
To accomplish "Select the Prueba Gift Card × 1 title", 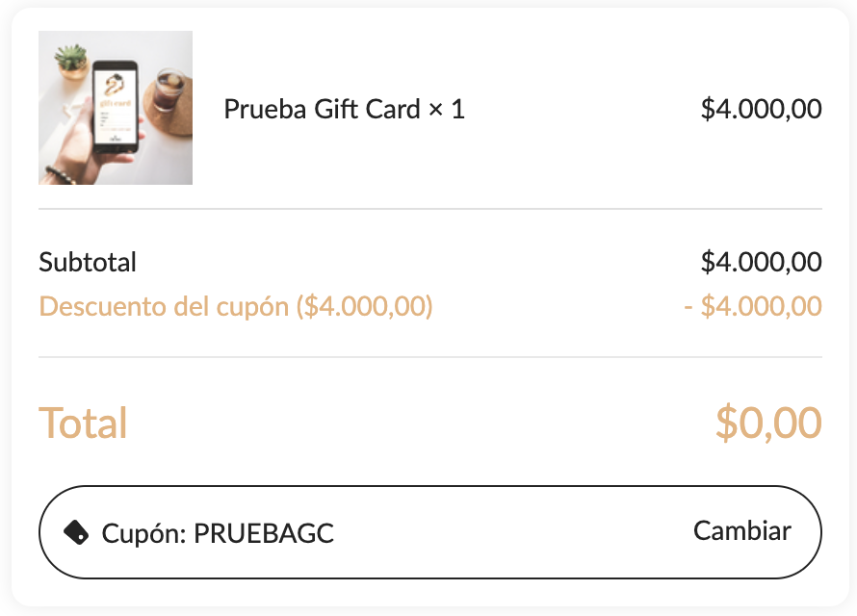I will 345,109.
